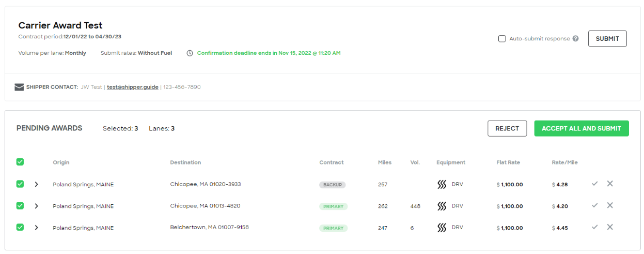This screenshot has width=644, height=254.
Task: Click the Accept All and Submit button
Action: coord(582,128)
